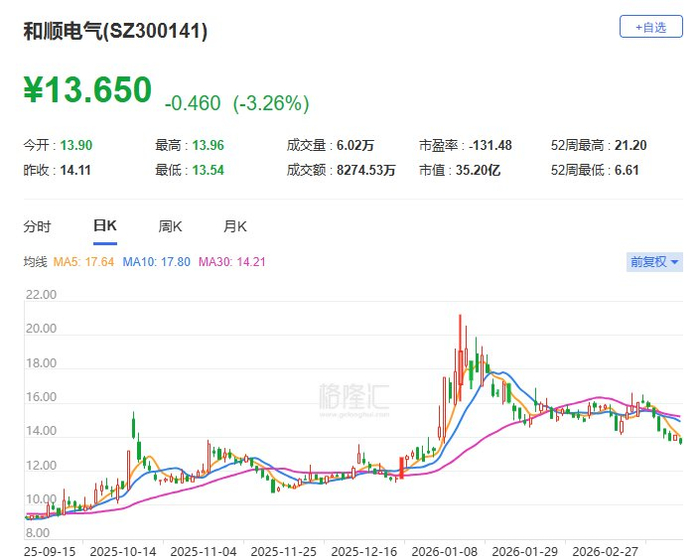Image resolution: width=700 pixels, height=560 pixels.
Task: Click the percent change (-3.26%)
Action: (x=271, y=103)
